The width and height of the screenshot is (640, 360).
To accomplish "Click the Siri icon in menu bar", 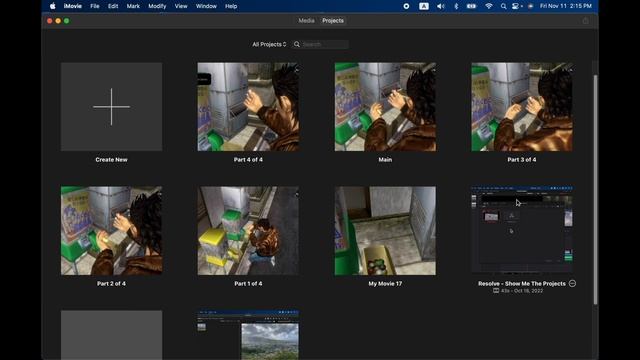I will point(531,6).
